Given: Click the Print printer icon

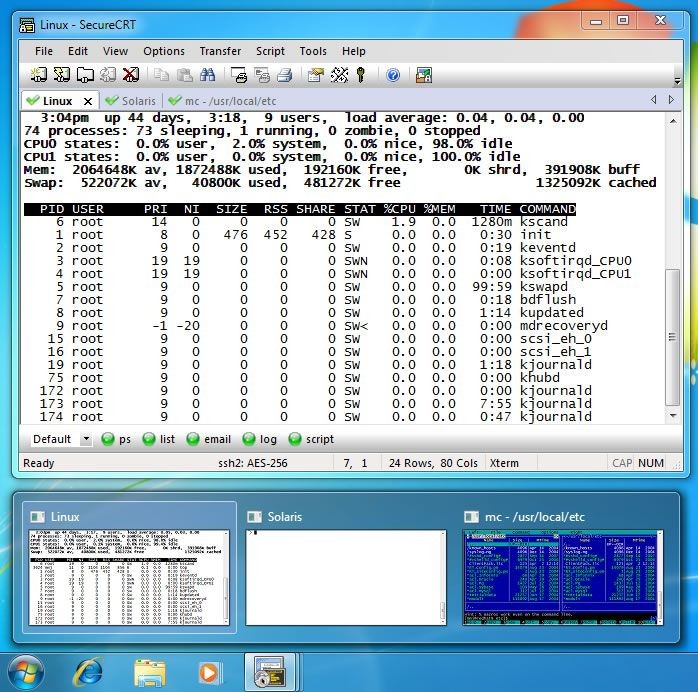Looking at the screenshot, I should tap(285, 75).
